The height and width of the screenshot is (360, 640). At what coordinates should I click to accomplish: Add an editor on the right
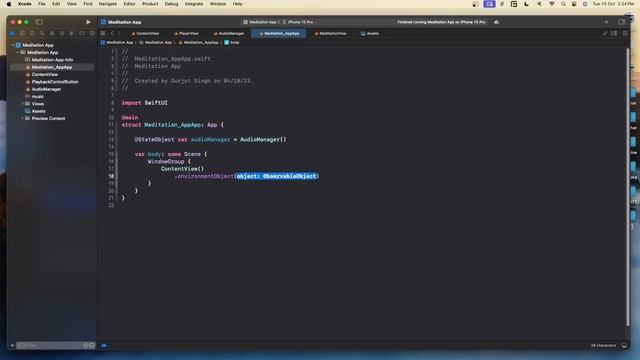[624, 33]
